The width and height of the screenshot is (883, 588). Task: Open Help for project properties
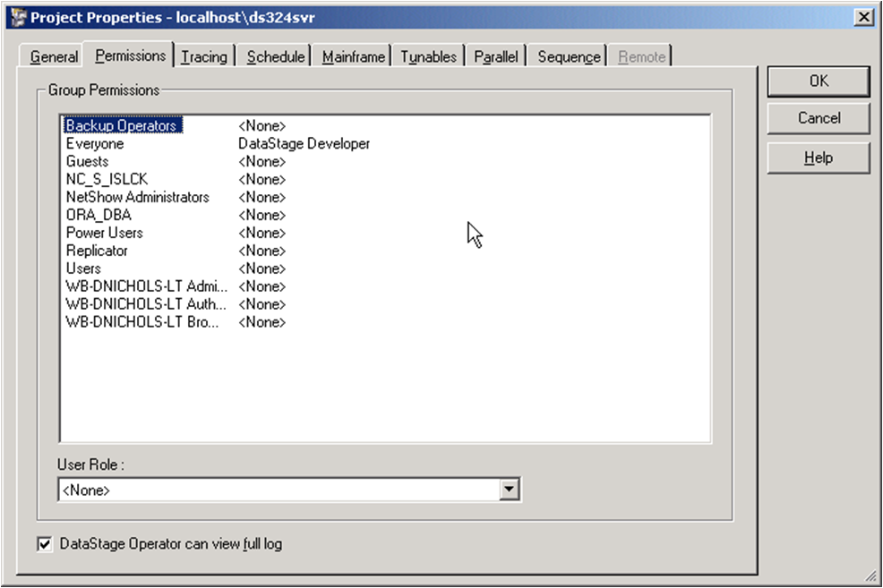819,158
